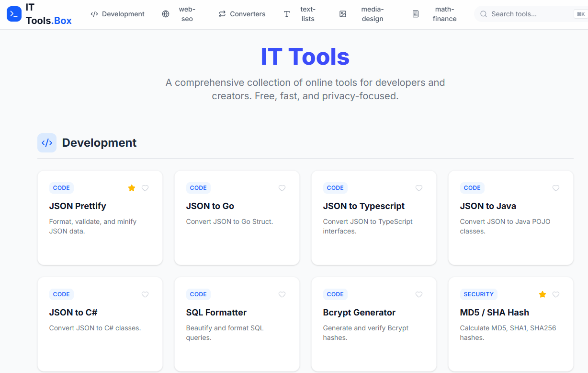Unstar the MD5 / SHA Hash tool

click(542, 294)
